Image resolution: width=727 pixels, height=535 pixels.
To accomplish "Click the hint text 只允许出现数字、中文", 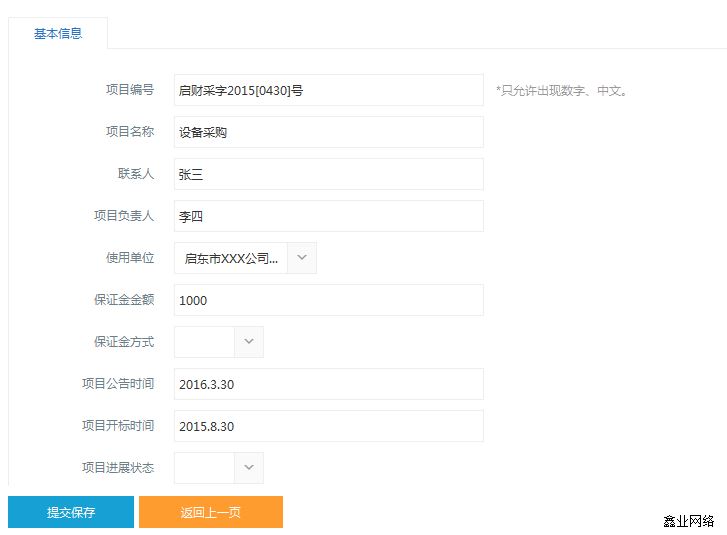I will [561, 91].
